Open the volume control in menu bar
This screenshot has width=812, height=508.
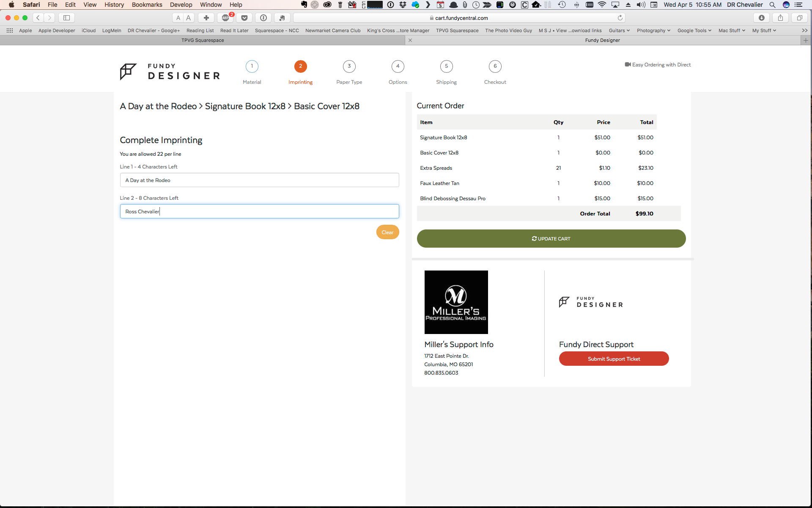pyautogui.click(x=641, y=5)
